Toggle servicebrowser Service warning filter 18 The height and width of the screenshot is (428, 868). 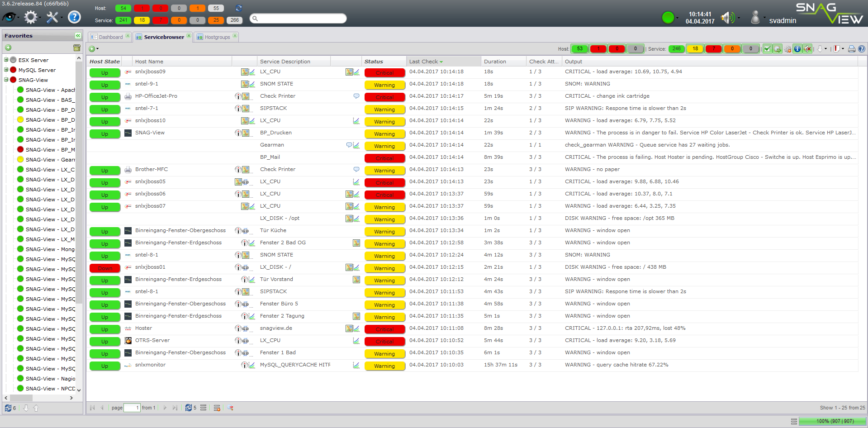(x=695, y=49)
